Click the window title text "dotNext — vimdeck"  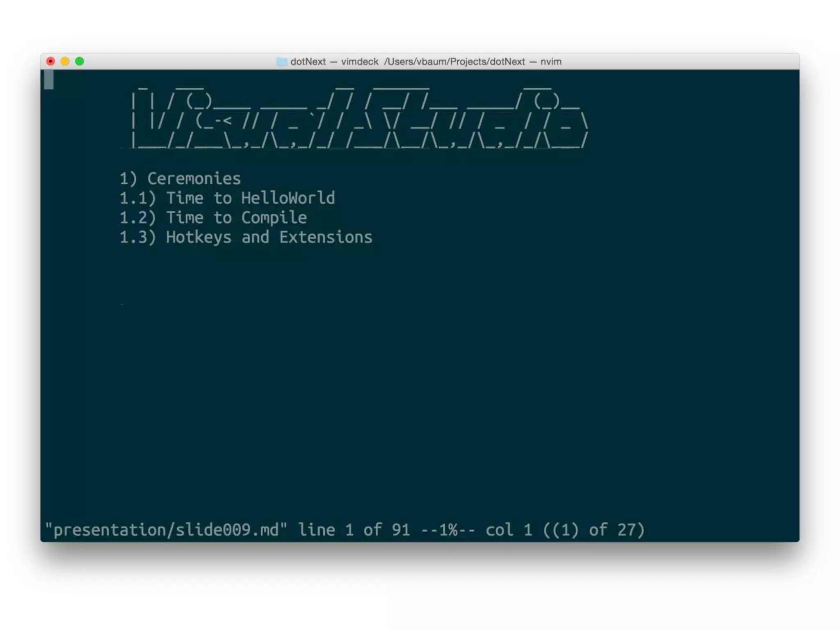(x=334, y=62)
